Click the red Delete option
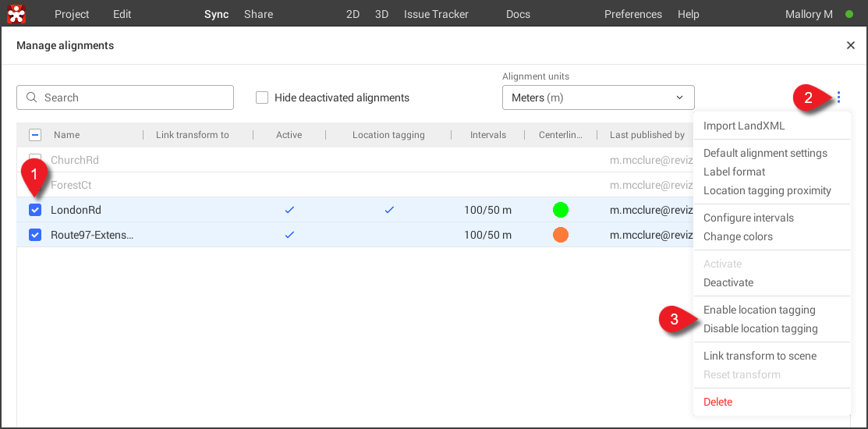This screenshot has width=868, height=429. point(717,402)
